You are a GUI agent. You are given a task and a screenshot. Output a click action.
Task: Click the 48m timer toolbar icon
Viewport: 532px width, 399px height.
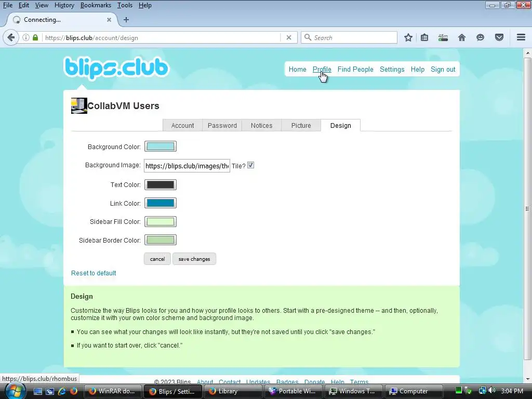click(x=443, y=37)
